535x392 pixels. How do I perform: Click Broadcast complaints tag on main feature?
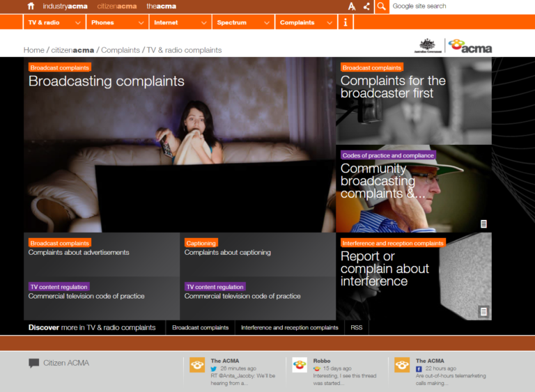[x=60, y=68]
